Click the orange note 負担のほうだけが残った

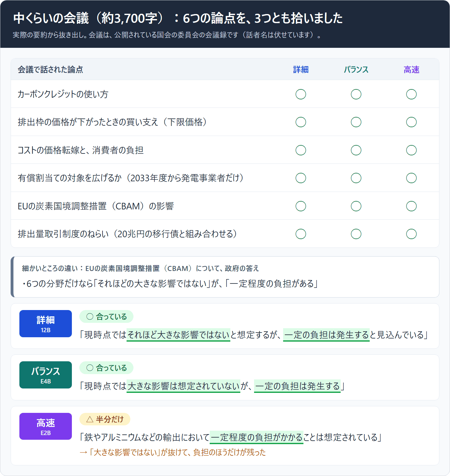229,452
